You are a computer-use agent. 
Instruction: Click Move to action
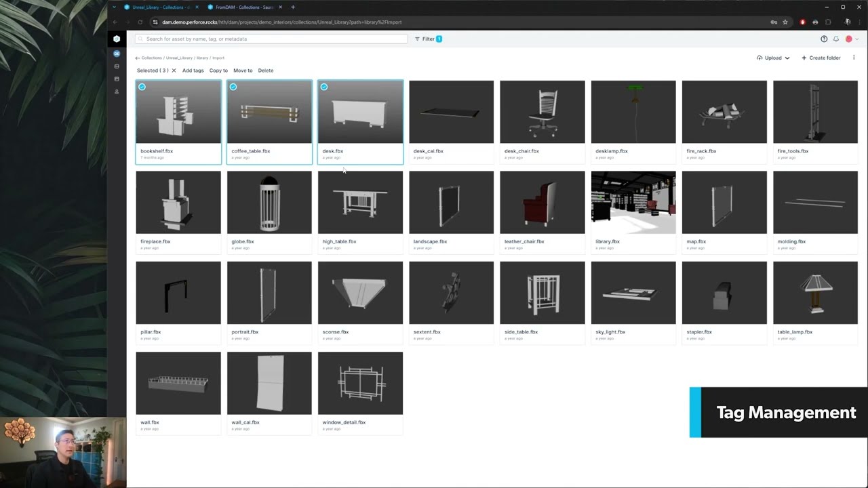pyautogui.click(x=243, y=70)
